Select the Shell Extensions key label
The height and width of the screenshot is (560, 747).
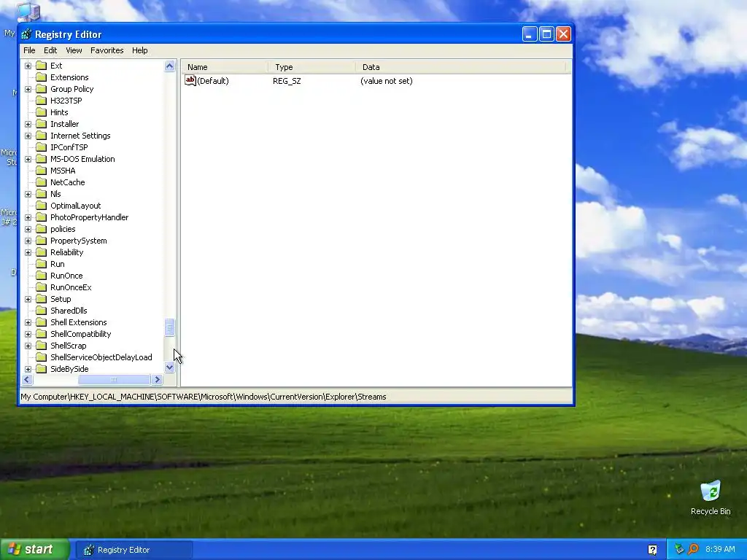(79, 322)
